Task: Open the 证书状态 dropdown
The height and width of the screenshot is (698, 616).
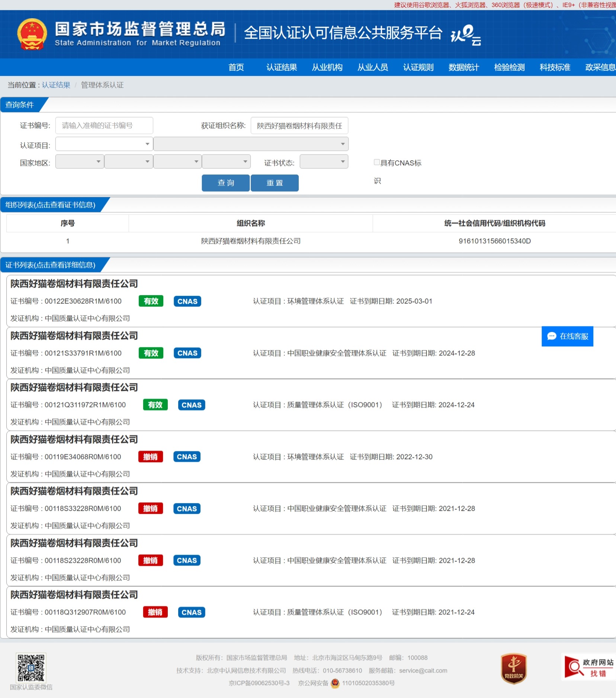Action: click(x=324, y=161)
